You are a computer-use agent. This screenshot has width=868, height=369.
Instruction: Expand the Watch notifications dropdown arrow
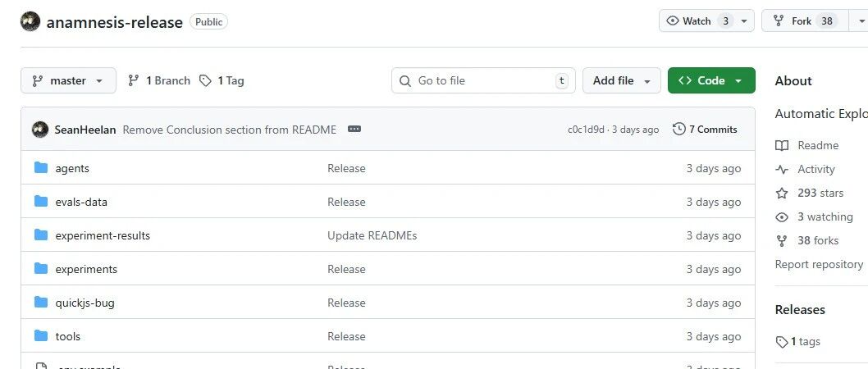point(744,21)
